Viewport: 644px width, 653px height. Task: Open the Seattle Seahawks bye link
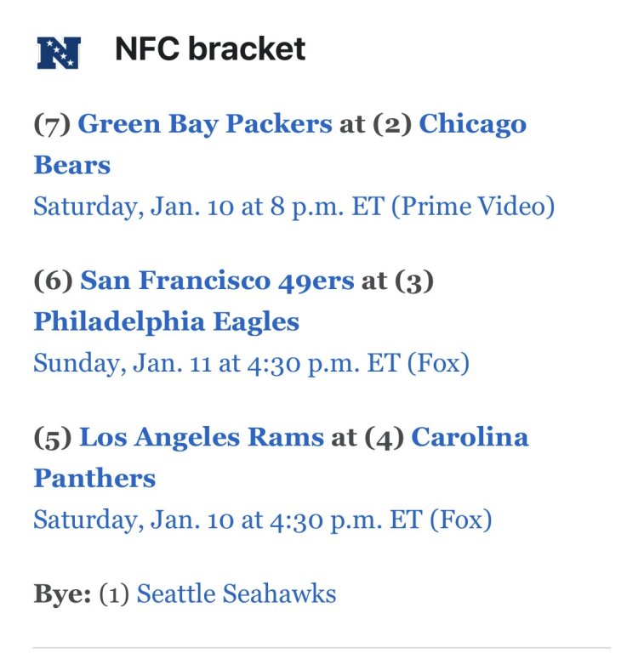pos(236,593)
